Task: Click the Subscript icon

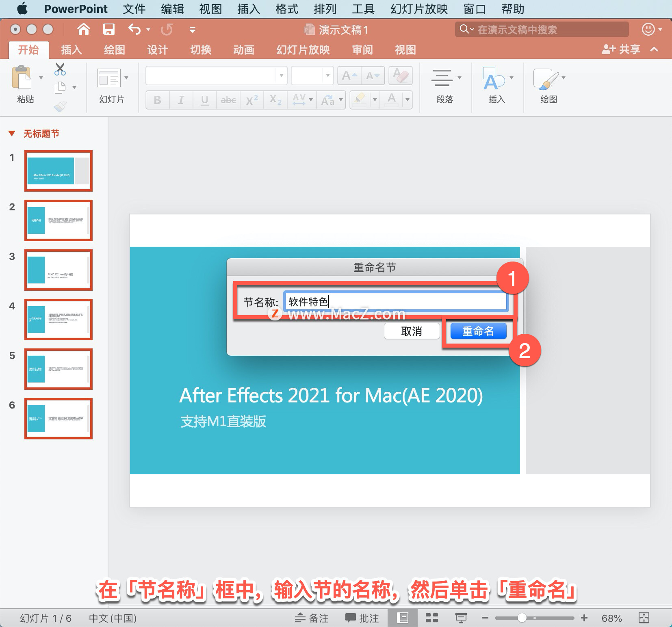Action: 275,100
